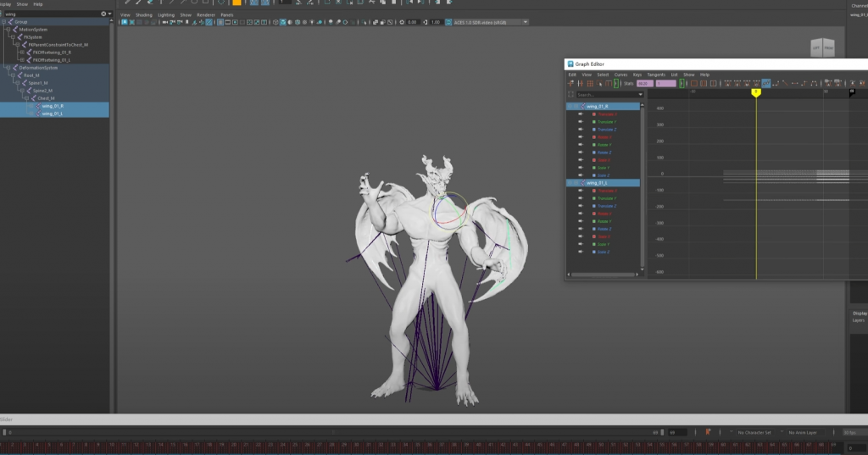Viewport: 868px width, 455px height.
Task: Click blue color square of Scale Z under wing_01_R
Action: click(594, 175)
